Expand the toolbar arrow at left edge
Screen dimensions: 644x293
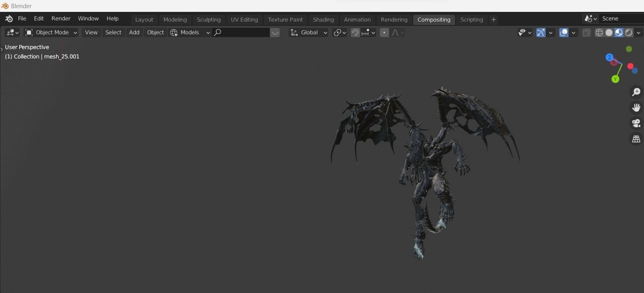click(2, 50)
